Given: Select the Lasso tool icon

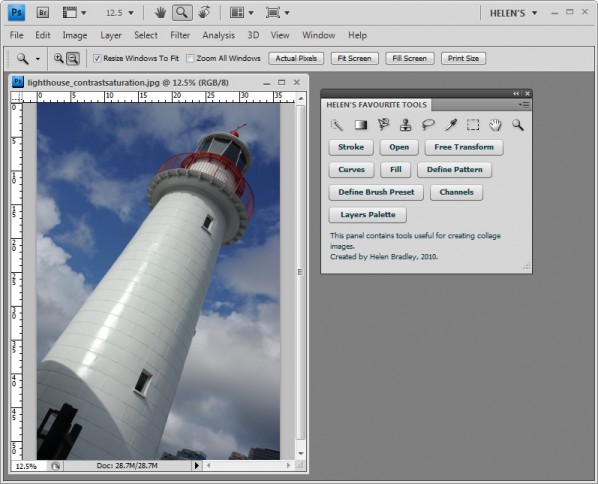Looking at the screenshot, I should point(428,125).
